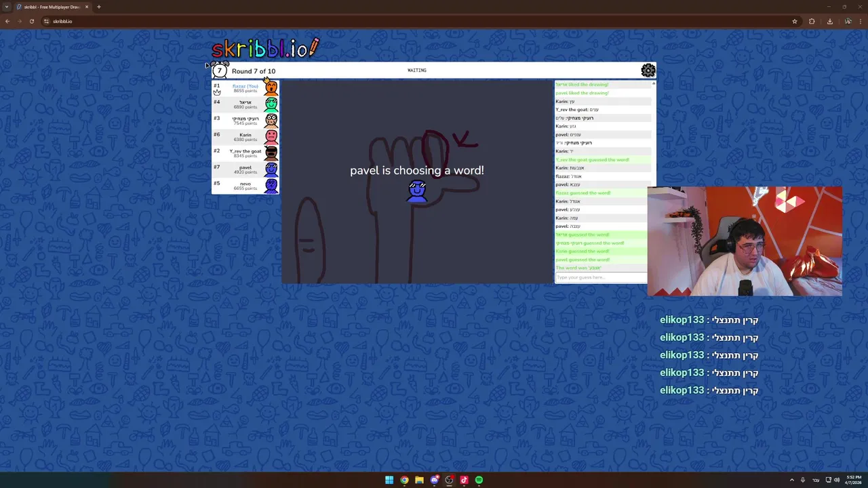Click Y_rev the goat's dark avatar
The height and width of the screenshot is (488, 868).
coord(271,152)
